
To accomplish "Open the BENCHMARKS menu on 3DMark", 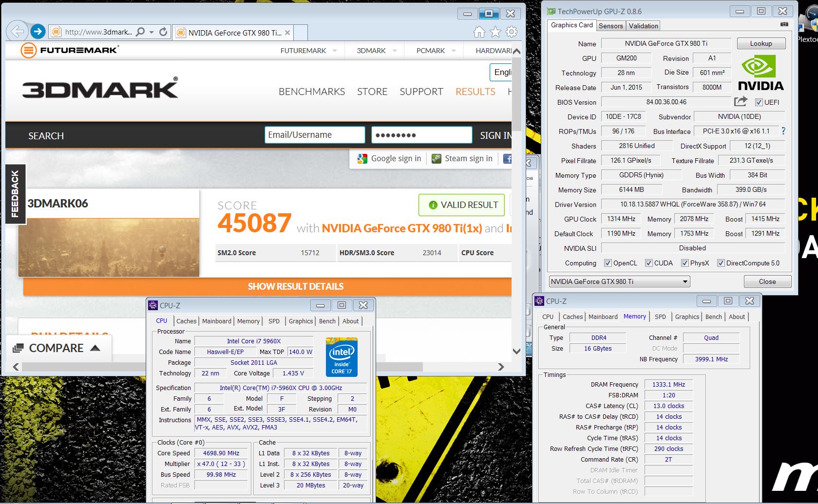I will coord(312,92).
